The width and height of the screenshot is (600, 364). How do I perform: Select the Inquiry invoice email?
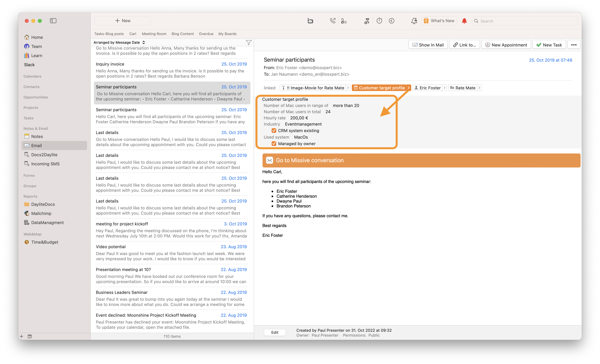point(172,70)
